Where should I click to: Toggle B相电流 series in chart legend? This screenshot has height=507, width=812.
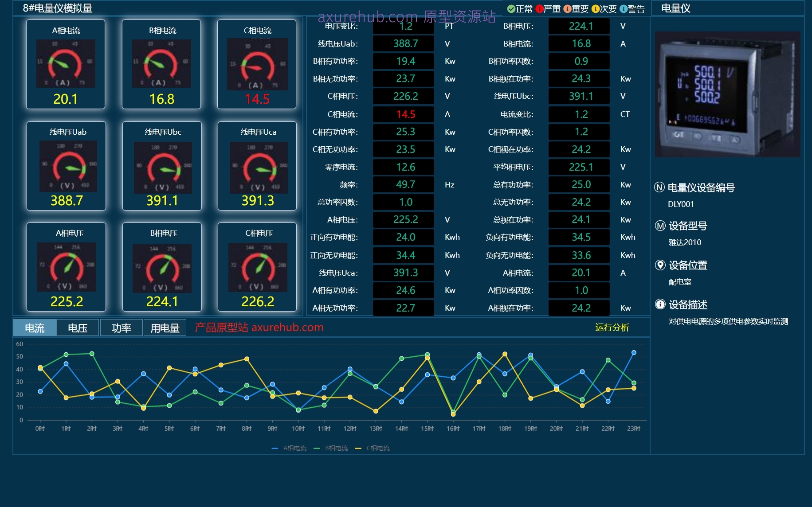coord(331,448)
